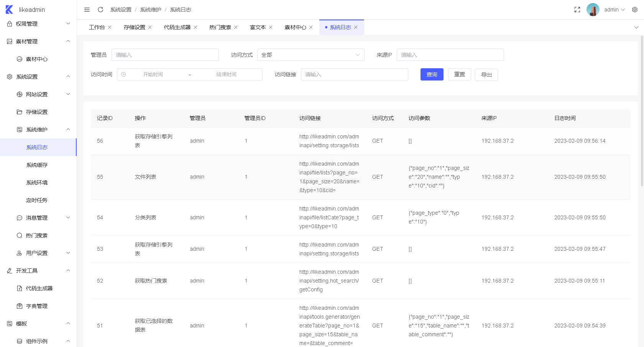Viewport: 644px width, 347px height.
Task: Focus the 访问链接 input field
Action: pos(355,74)
